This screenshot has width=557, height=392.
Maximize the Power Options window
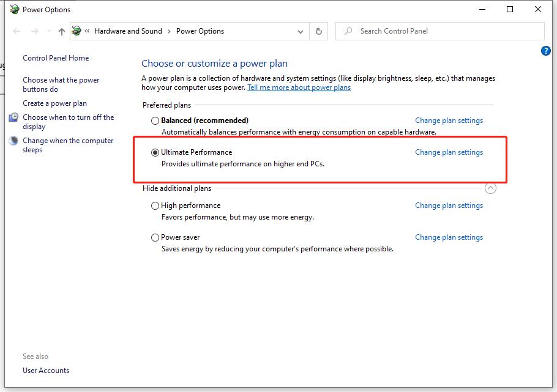(x=510, y=9)
